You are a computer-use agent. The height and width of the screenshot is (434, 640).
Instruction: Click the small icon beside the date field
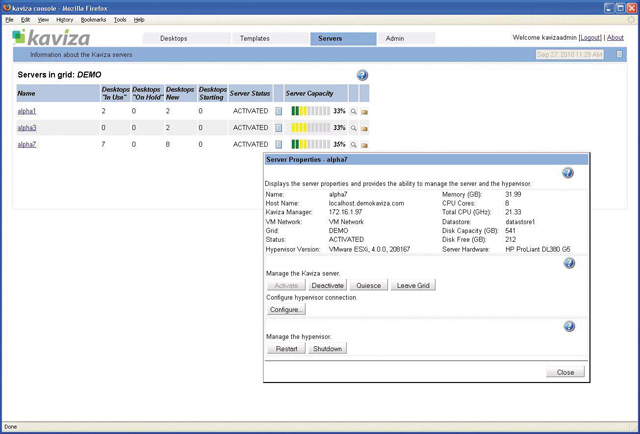(619, 54)
